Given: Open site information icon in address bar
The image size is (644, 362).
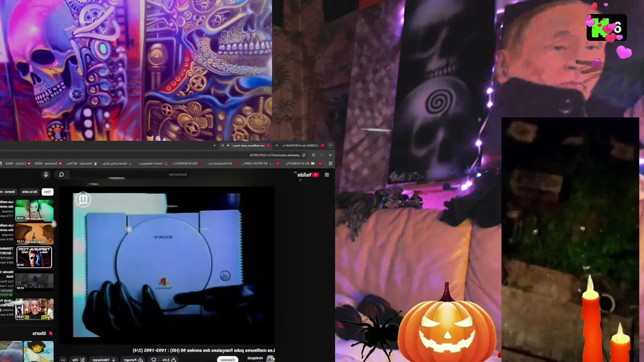Looking at the screenshot, I should (x=304, y=155).
